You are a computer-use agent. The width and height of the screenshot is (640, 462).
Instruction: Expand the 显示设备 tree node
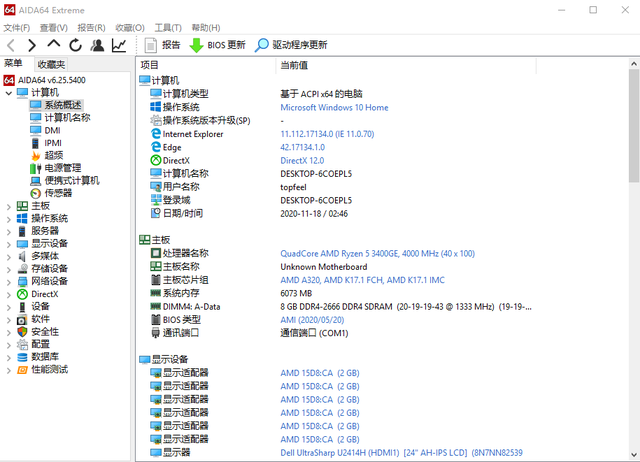[x=9, y=244]
